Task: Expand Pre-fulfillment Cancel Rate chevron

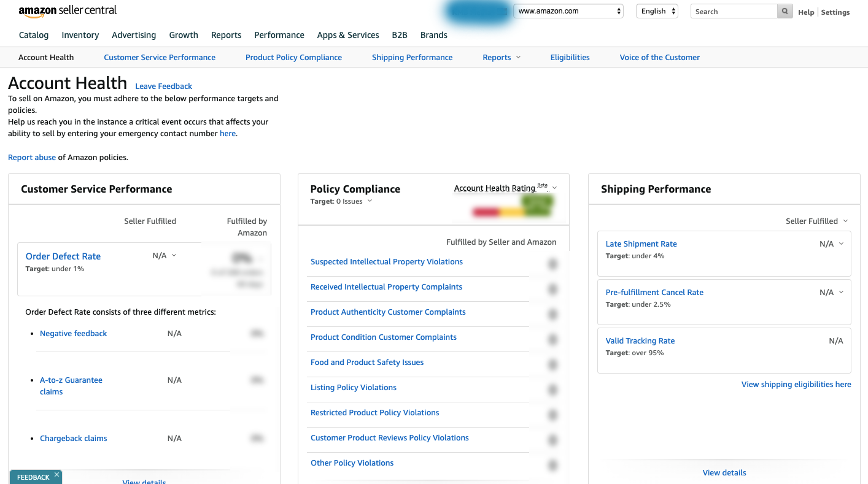Action: tap(841, 292)
